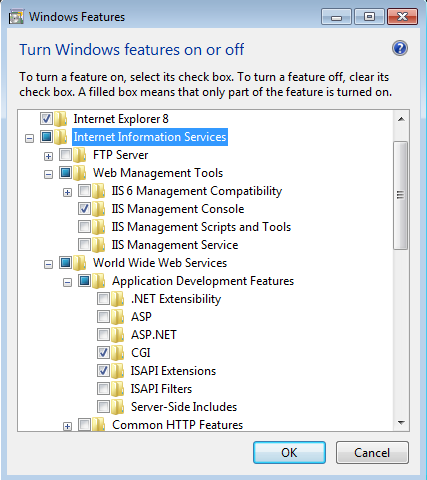Select the ASP.NET label

154,335
